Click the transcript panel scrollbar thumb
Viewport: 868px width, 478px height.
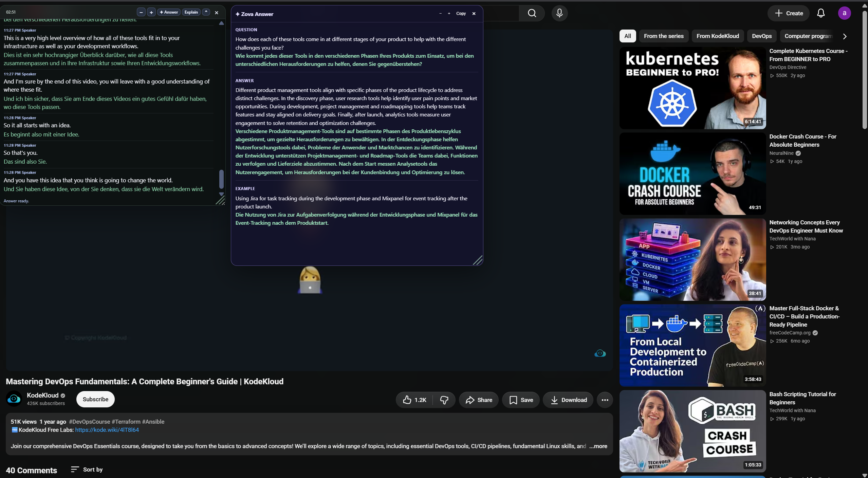click(x=221, y=179)
